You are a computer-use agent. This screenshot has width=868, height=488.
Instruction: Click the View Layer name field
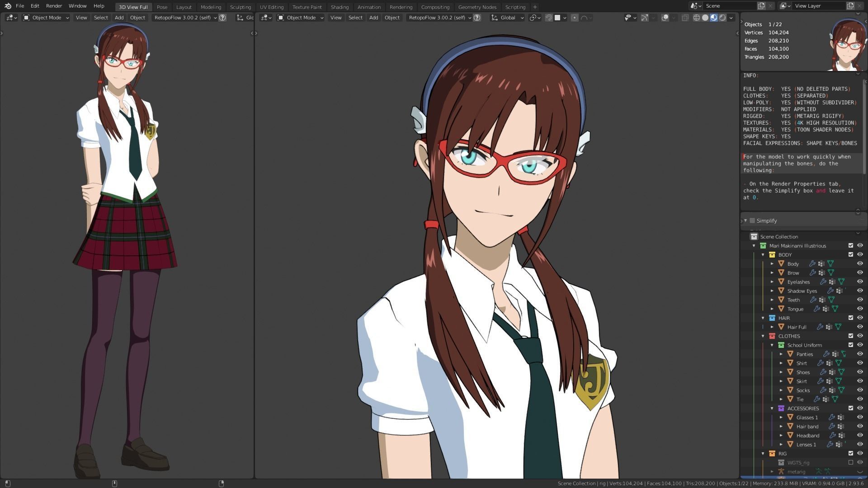coord(819,6)
